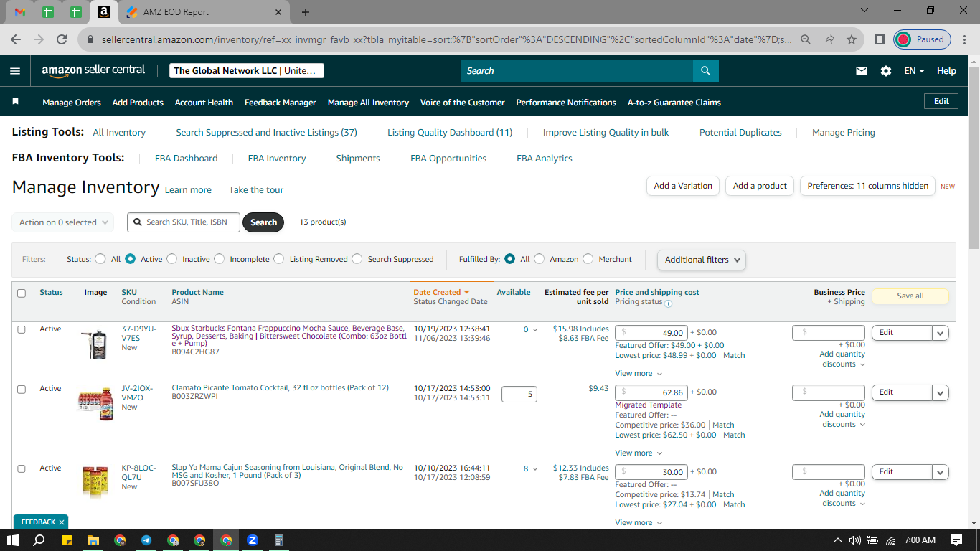The image size is (980, 551).
Task: Click the Add a Variation button
Action: coord(683,186)
